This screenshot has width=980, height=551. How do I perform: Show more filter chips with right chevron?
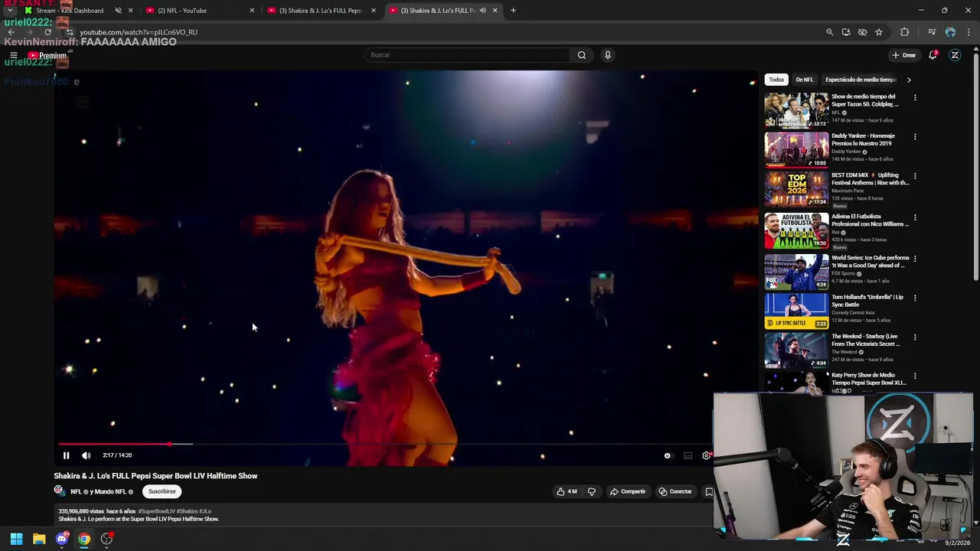(909, 80)
